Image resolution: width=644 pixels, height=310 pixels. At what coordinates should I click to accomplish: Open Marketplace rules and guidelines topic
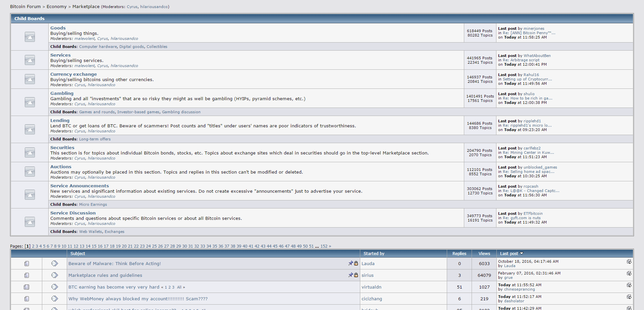click(x=105, y=275)
